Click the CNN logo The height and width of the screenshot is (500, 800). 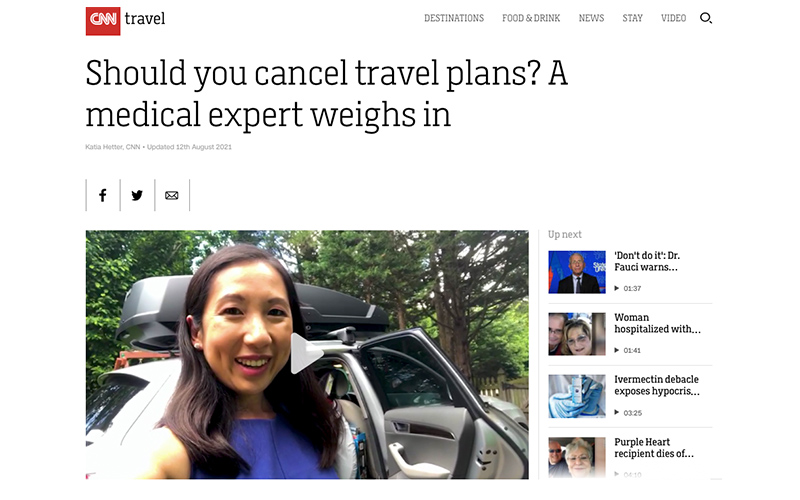pyautogui.click(x=103, y=21)
